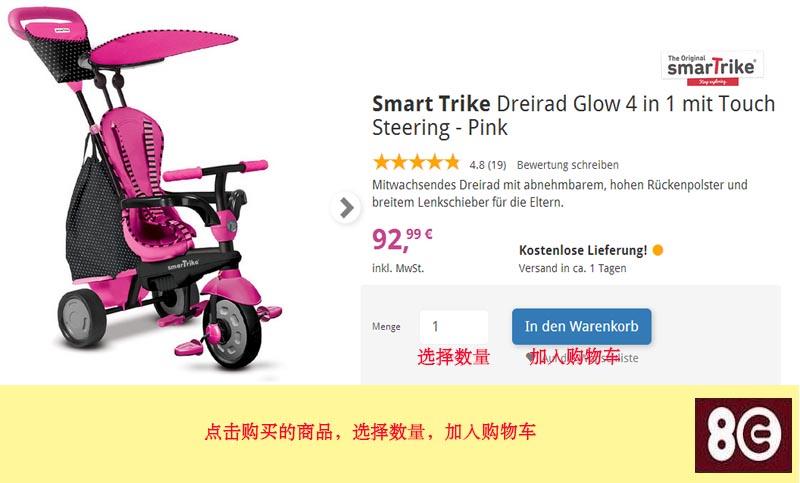This screenshot has height=483, width=800.
Task: Click the 8e logo on yellow banner
Action: pos(743,435)
